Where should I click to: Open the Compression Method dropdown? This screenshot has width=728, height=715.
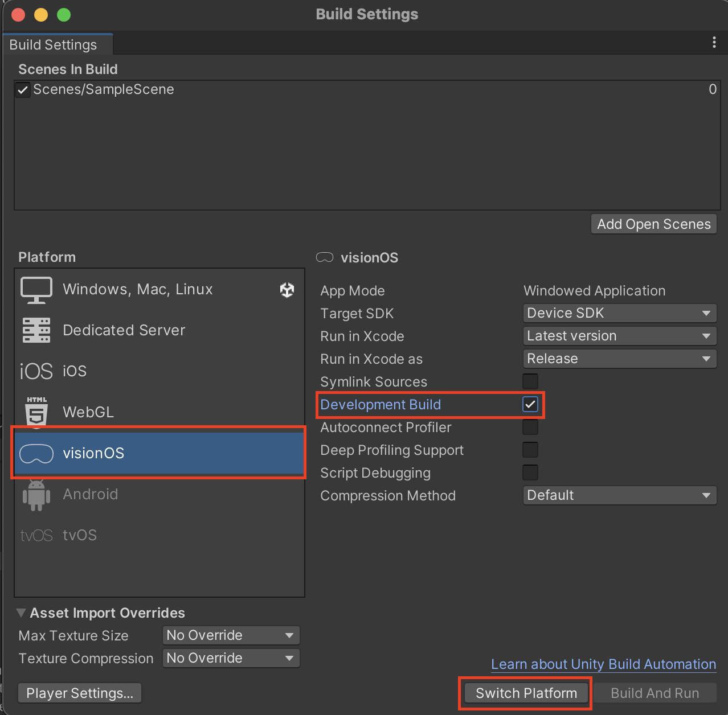coord(619,495)
